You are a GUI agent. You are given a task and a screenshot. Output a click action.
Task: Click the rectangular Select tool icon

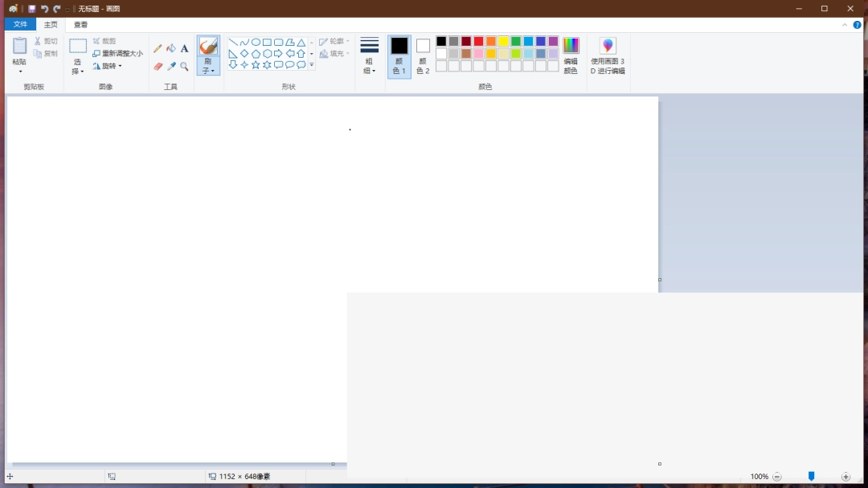[x=77, y=46]
